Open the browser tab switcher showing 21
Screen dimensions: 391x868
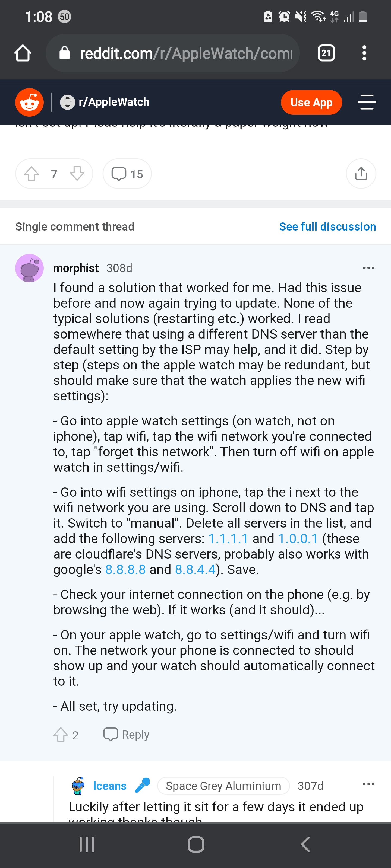point(326,53)
